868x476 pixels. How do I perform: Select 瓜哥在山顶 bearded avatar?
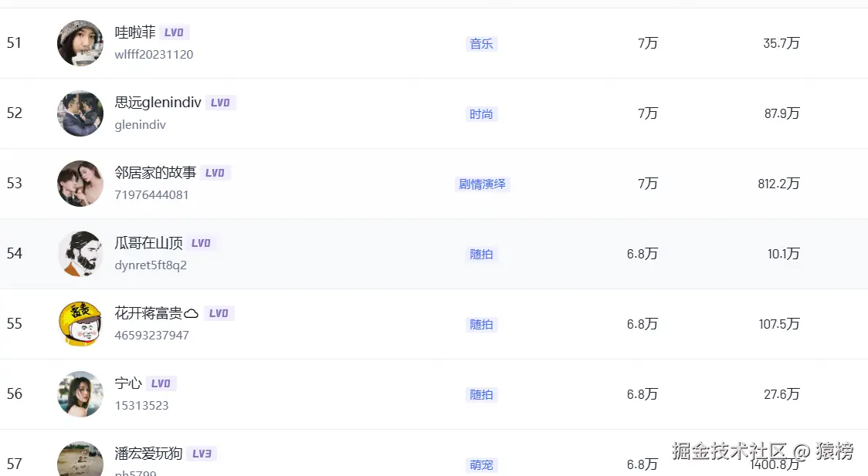[80, 254]
